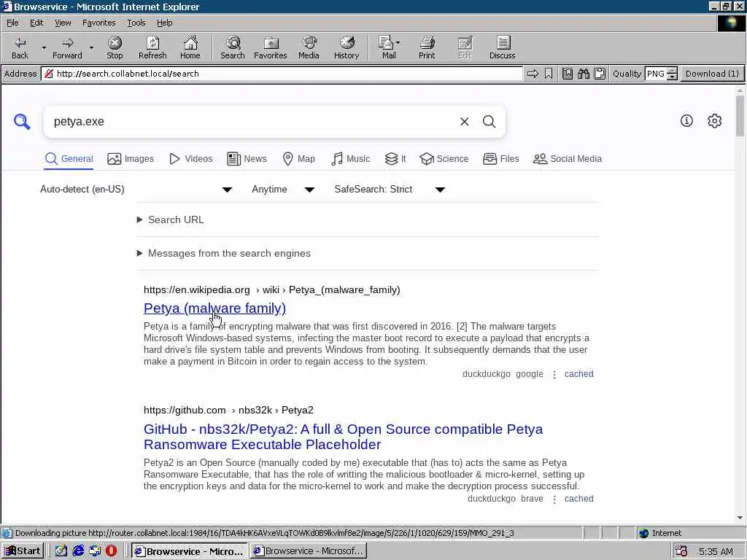This screenshot has width=747, height=560.
Task: Launch Internet Explorer from quick launch
Action: click(78, 551)
